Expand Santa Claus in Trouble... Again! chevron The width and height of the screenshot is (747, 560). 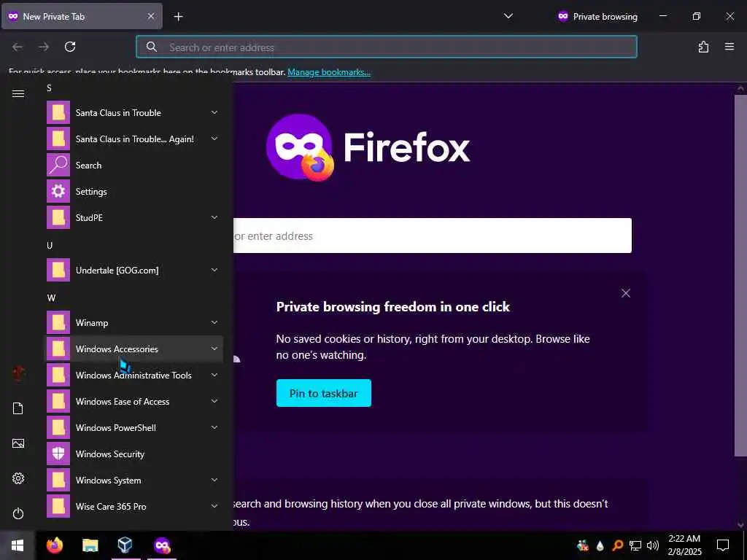[214, 139]
